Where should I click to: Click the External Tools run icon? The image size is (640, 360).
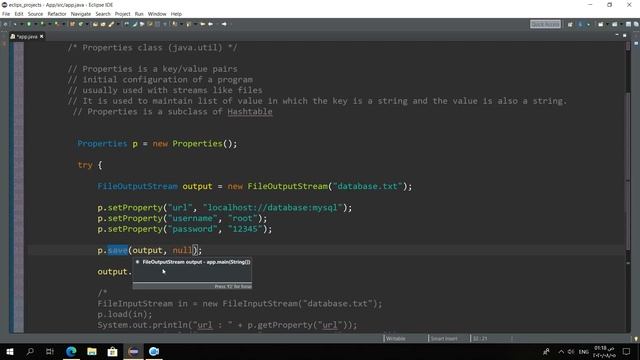pyautogui.click(x=56, y=24)
